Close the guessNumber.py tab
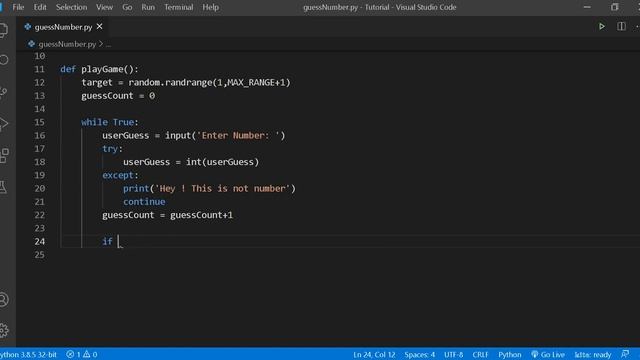Viewport: 640px width, 360px height. coord(100,27)
